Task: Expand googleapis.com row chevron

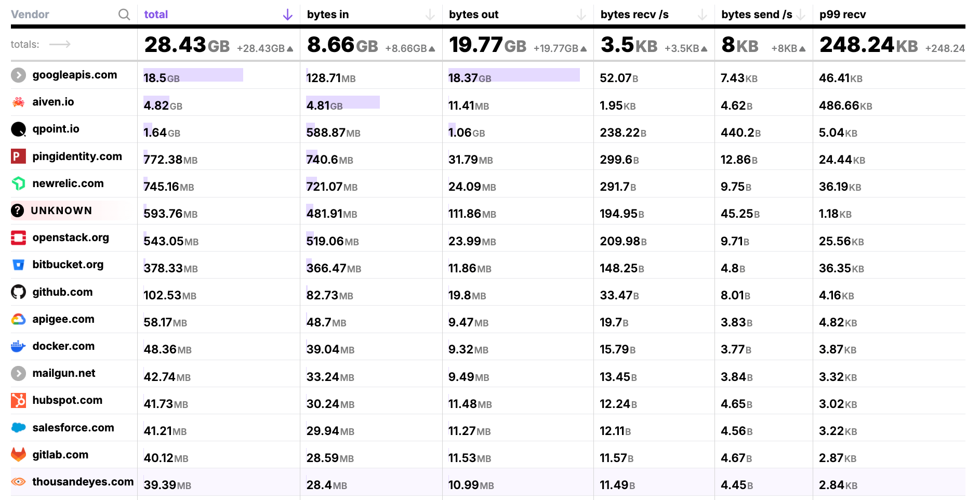Action: click(x=19, y=75)
